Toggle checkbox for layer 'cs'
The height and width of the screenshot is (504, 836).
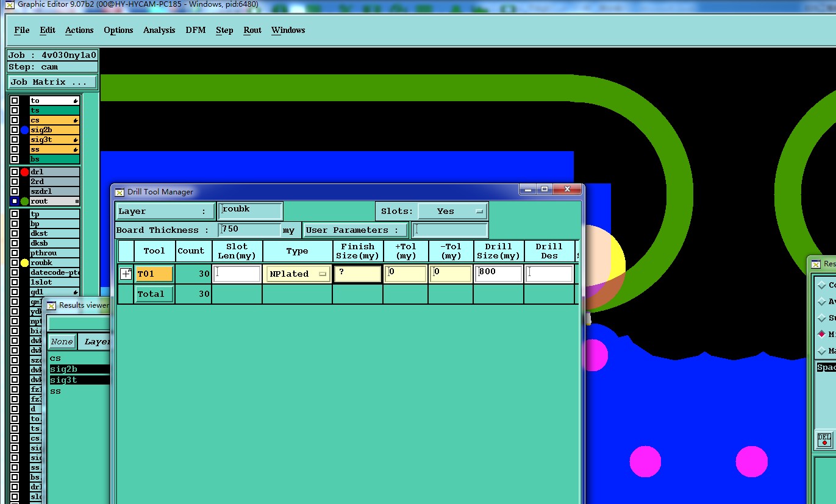pos(15,120)
